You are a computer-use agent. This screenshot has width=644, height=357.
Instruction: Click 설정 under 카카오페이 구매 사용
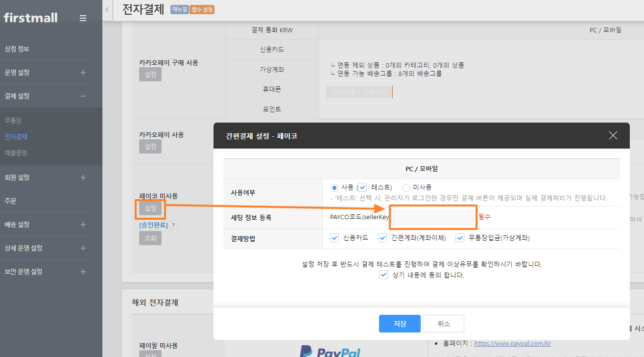(150, 75)
